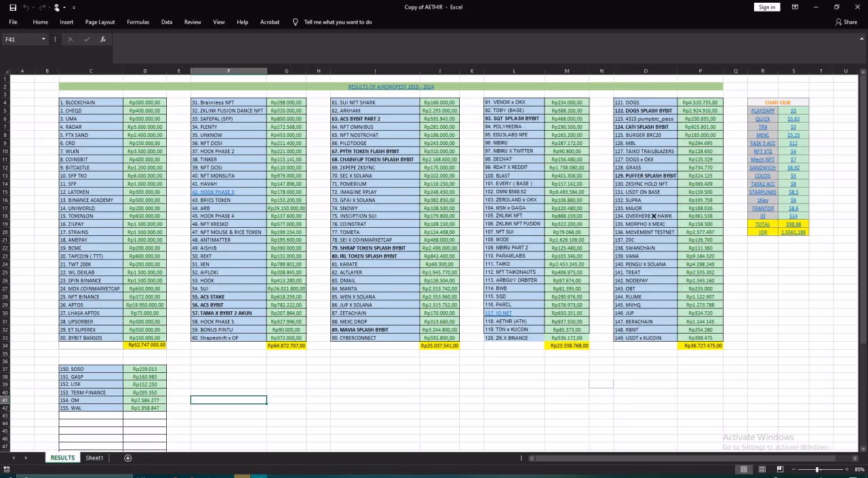Image resolution: width=868 pixels, height=478 pixels.
Task: Click the Sign in button
Action: (x=767, y=7)
